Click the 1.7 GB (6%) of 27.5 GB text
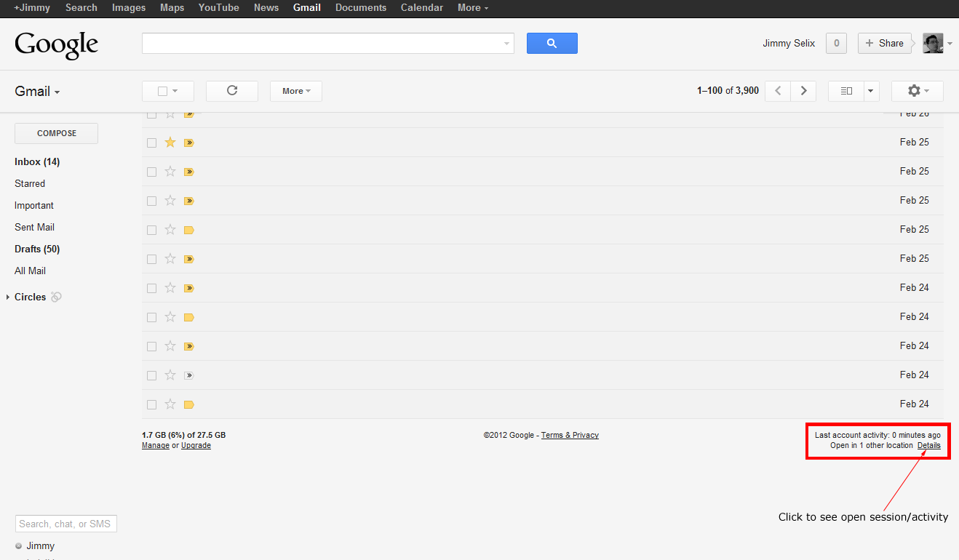The image size is (959, 560). pyautogui.click(x=183, y=436)
